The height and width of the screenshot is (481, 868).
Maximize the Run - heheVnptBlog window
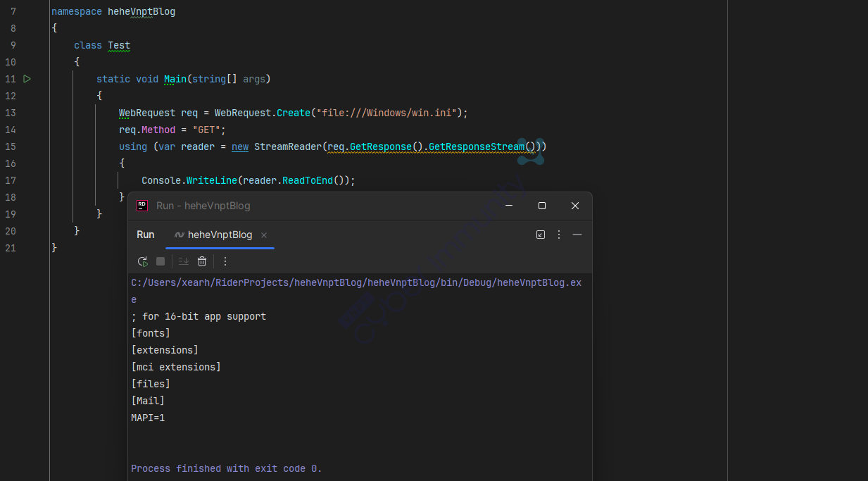[x=542, y=206]
